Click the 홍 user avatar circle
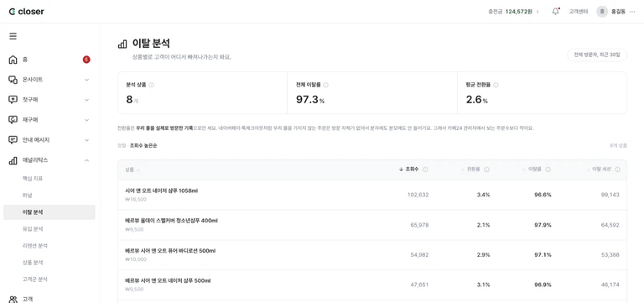644x303 pixels. click(x=602, y=12)
